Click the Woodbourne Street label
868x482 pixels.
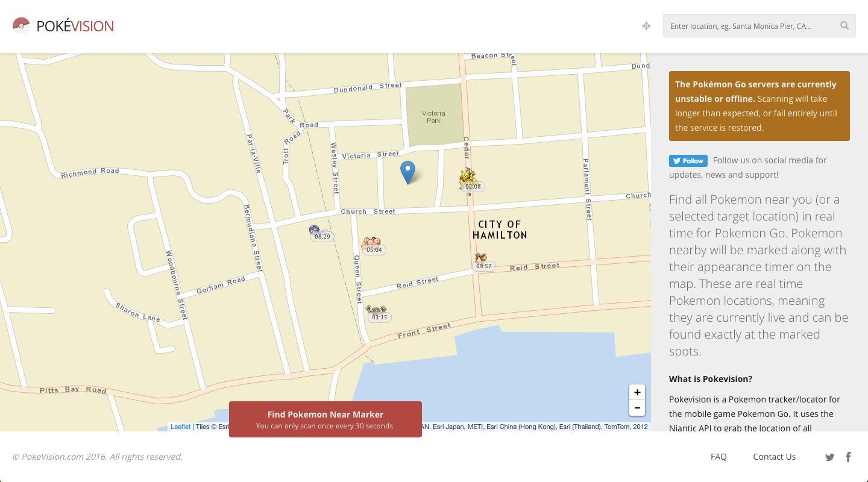point(177,285)
